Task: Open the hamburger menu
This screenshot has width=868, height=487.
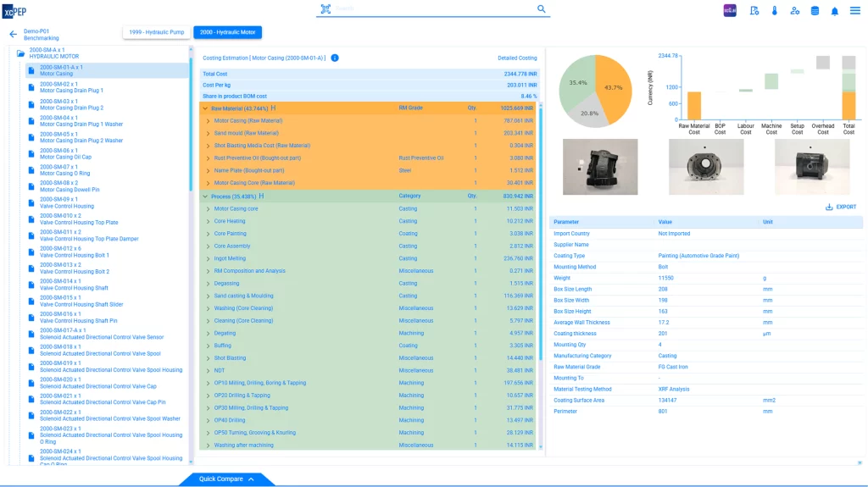Action: [855, 11]
